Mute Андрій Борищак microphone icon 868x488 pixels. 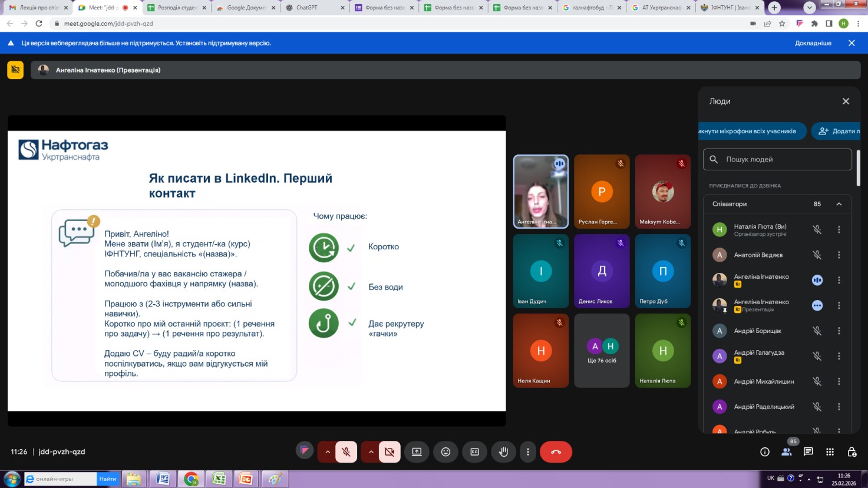coord(817,331)
